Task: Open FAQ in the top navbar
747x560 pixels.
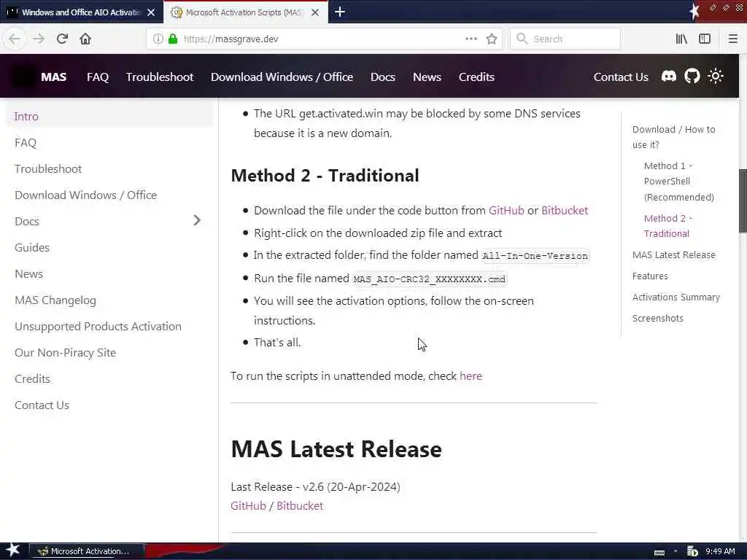Action: (x=98, y=77)
